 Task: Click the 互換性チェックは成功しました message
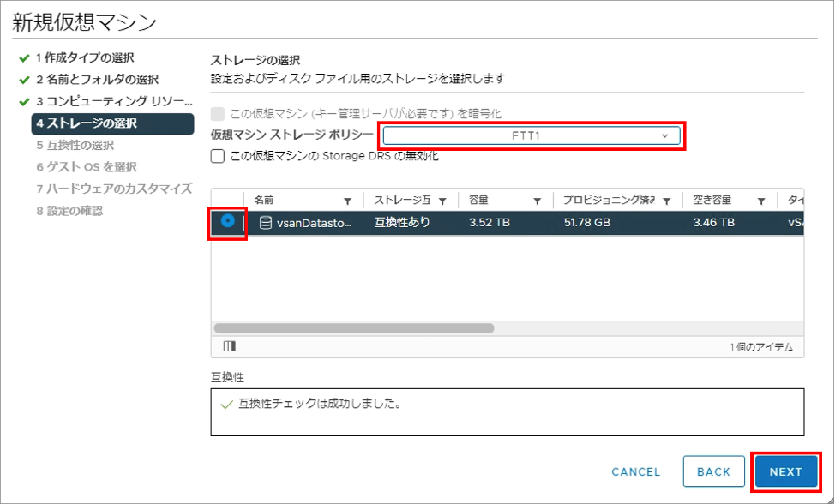320,404
